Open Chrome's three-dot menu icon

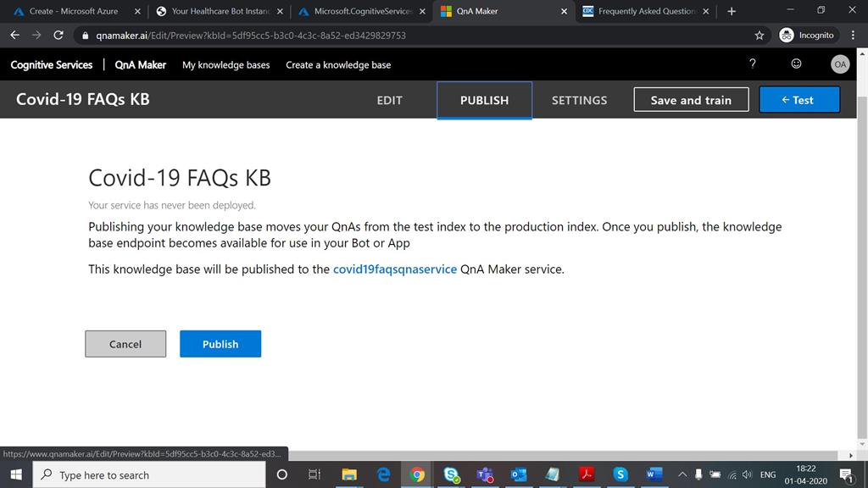[853, 36]
